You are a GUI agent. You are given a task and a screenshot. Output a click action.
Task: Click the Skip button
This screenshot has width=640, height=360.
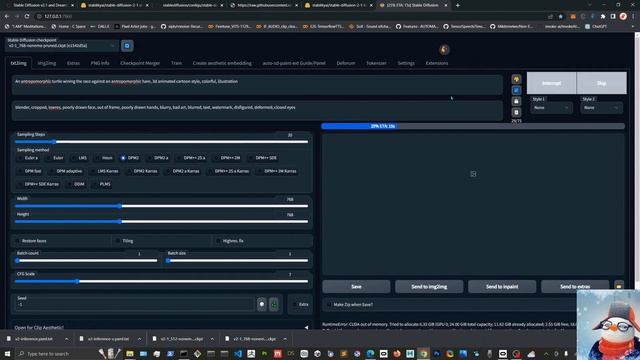pos(602,83)
